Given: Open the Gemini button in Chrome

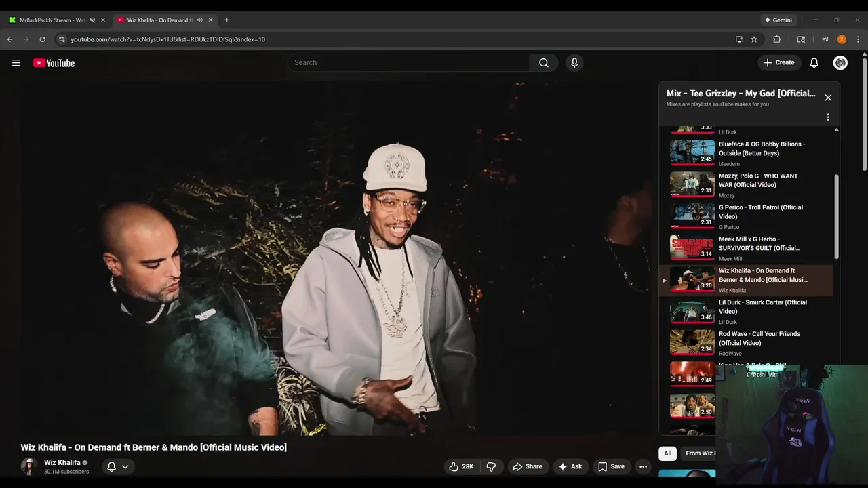Looking at the screenshot, I should click(x=778, y=20).
